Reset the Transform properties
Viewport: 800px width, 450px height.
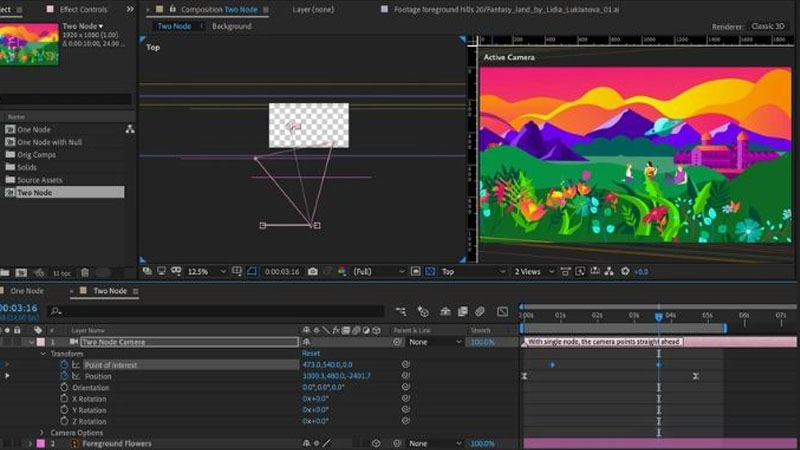click(x=311, y=353)
